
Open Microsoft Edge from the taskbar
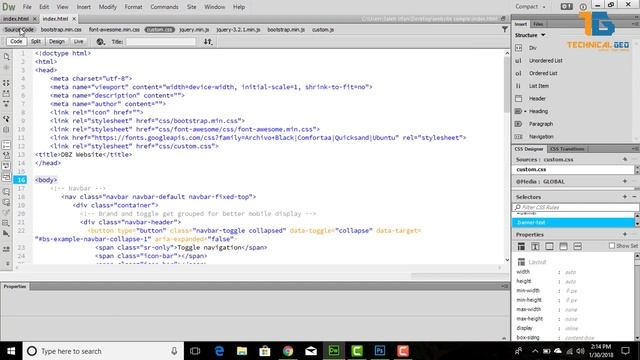(219, 351)
